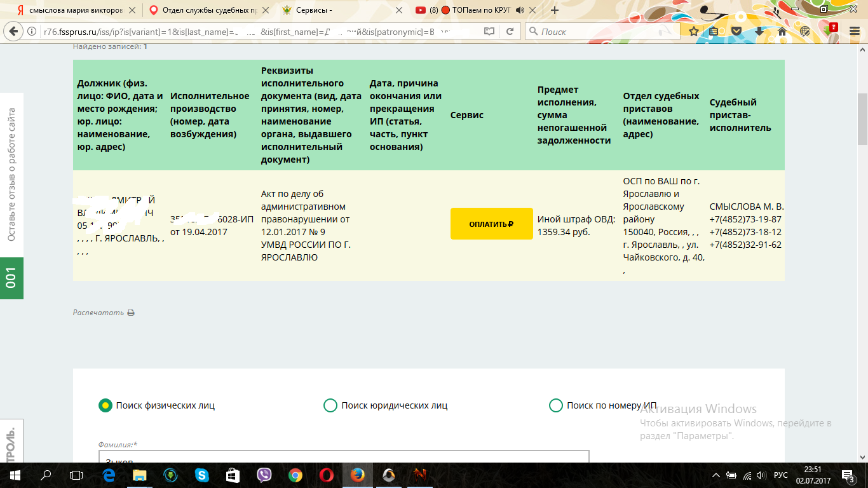Click phone number +7(4852)73-19-87
The image size is (868, 488).
(x=745, y=219)
